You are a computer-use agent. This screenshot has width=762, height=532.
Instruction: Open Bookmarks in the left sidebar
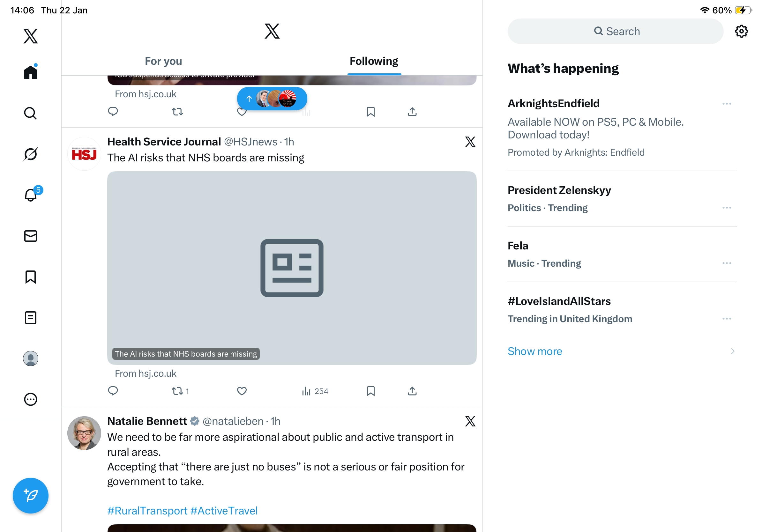pos(31,277)
